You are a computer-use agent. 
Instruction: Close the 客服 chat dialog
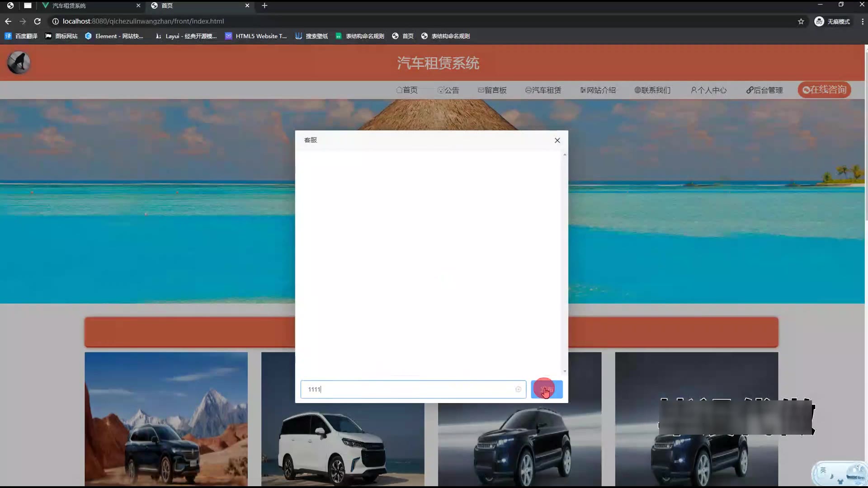[x=557, y=141]
